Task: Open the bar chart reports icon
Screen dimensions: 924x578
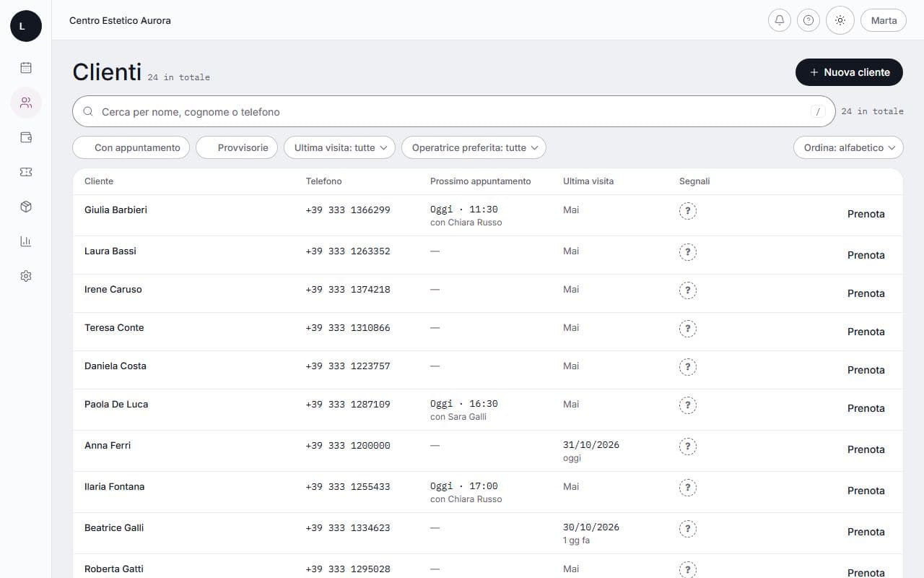Action: (x=26, y=241)
